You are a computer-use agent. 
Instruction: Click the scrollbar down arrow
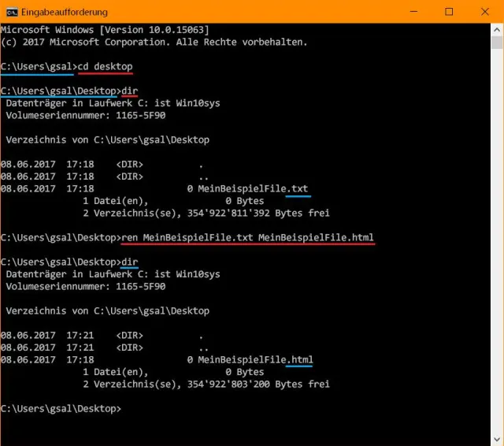point(497,439)
